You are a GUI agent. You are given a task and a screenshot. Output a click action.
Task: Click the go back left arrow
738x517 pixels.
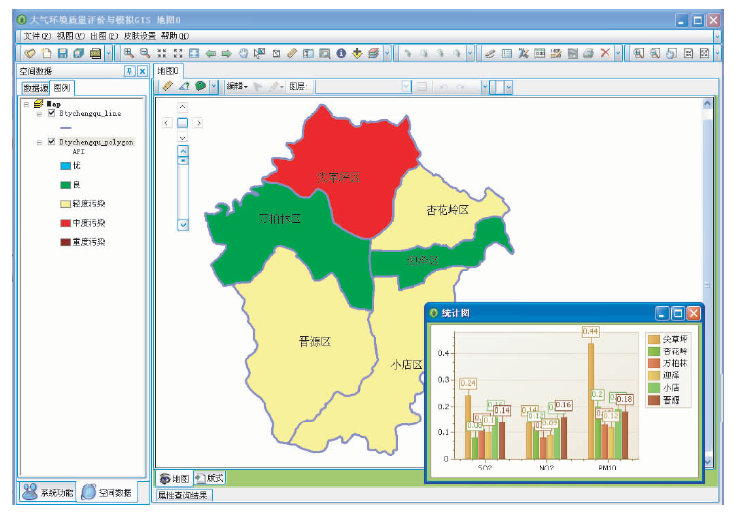211,53
